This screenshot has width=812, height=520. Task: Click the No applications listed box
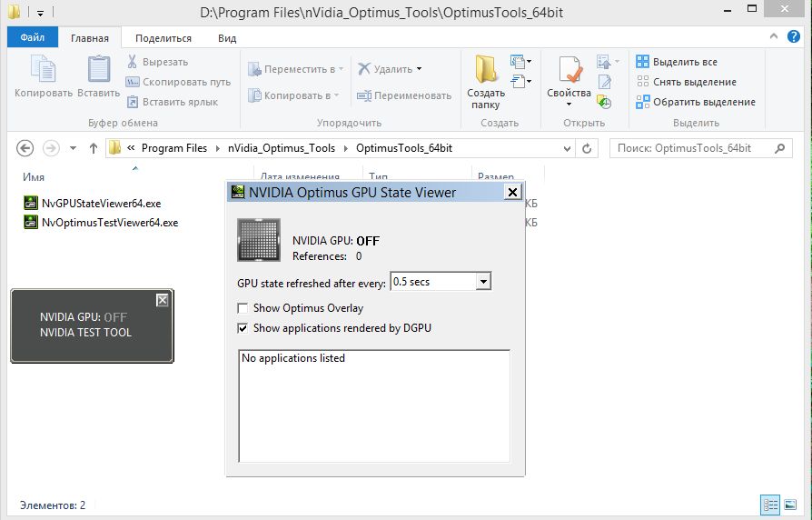point(374,406)
